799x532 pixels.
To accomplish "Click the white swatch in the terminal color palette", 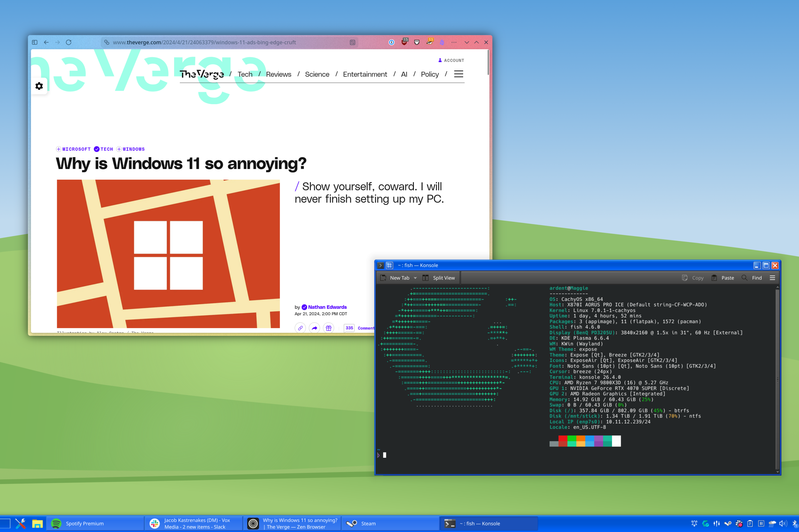I will (x=616, y=441).
